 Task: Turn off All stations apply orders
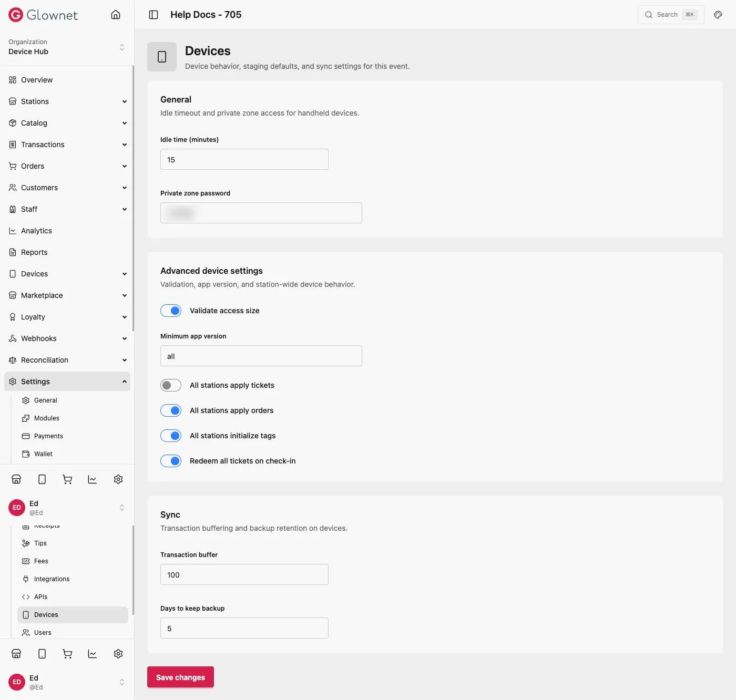click(171, 410)
